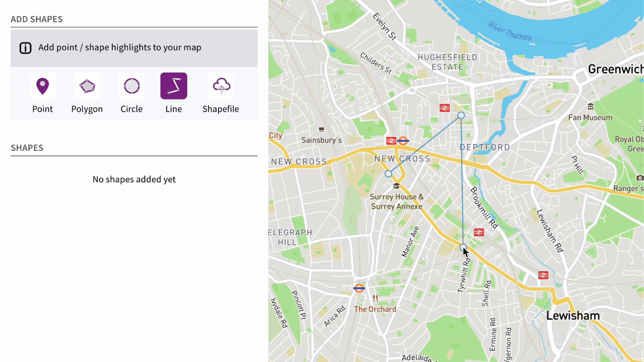The image size is (644, 362).
Task: Select the Point shape tool
Action: click(42, 87)
